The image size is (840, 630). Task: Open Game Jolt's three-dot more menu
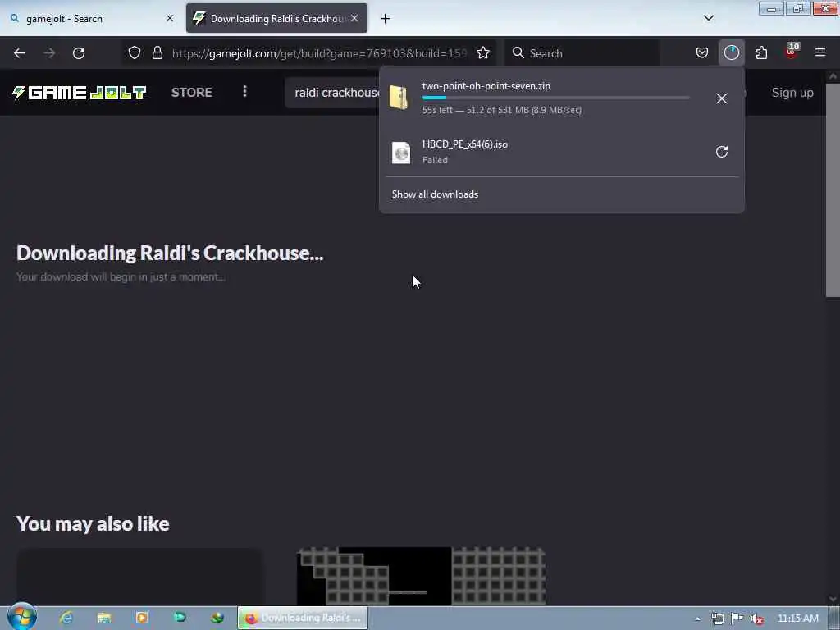point(244,92)
